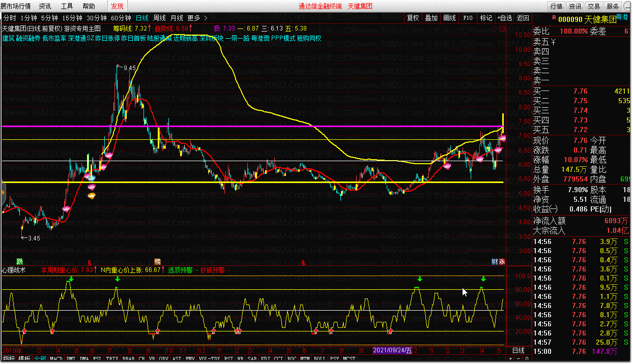Click the PPP模式 concept tag

pyautogui.click(x=283, y=38)
